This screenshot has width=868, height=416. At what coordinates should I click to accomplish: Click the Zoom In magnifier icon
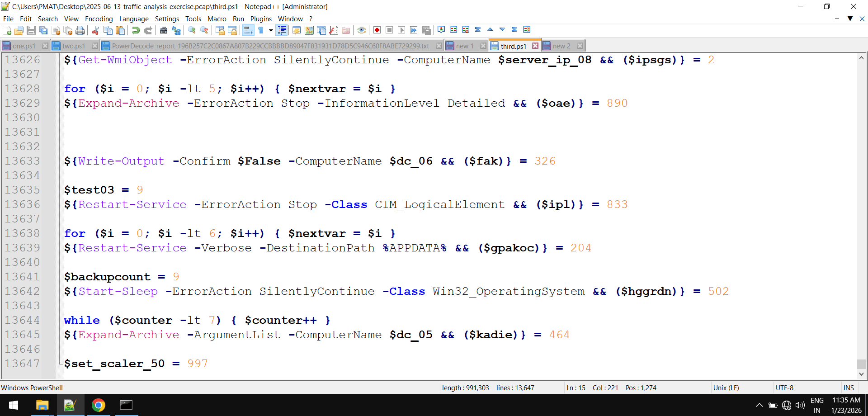pyautogui.click(x=192, y=30)
